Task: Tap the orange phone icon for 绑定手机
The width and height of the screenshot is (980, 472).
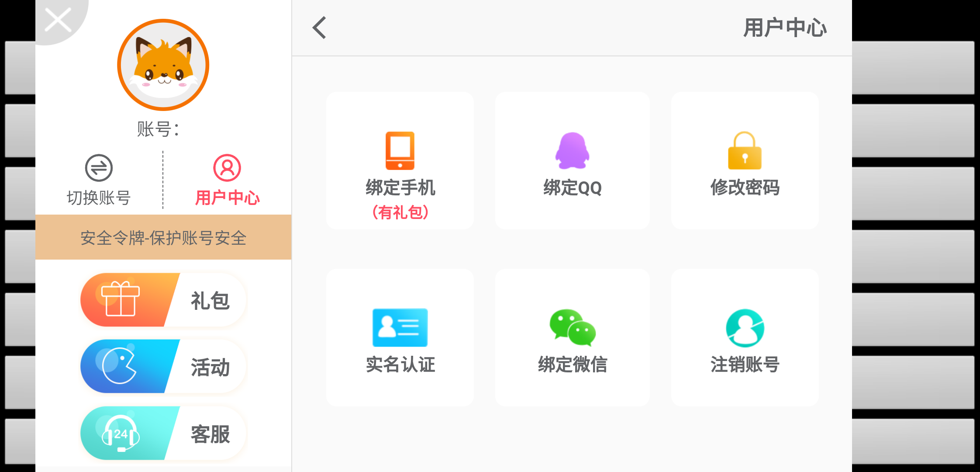Action: point(400,149)
